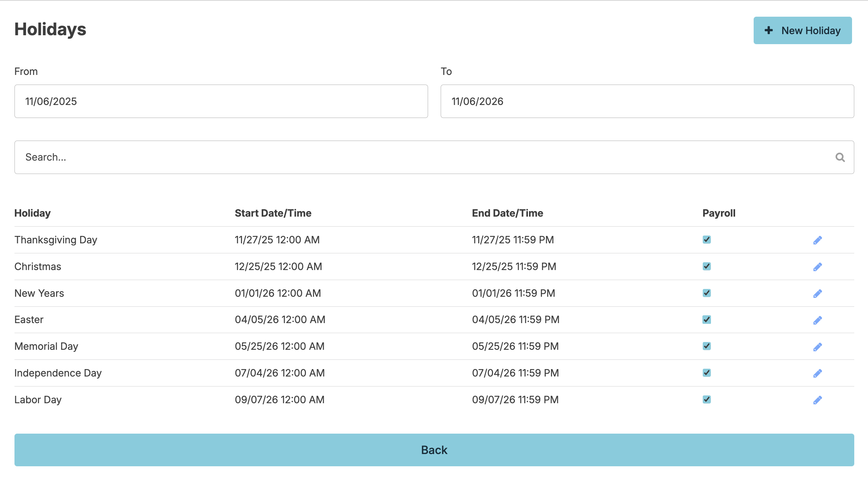
Task: Disable payroll for Labor Day
Action: click(x=707, y=400)
